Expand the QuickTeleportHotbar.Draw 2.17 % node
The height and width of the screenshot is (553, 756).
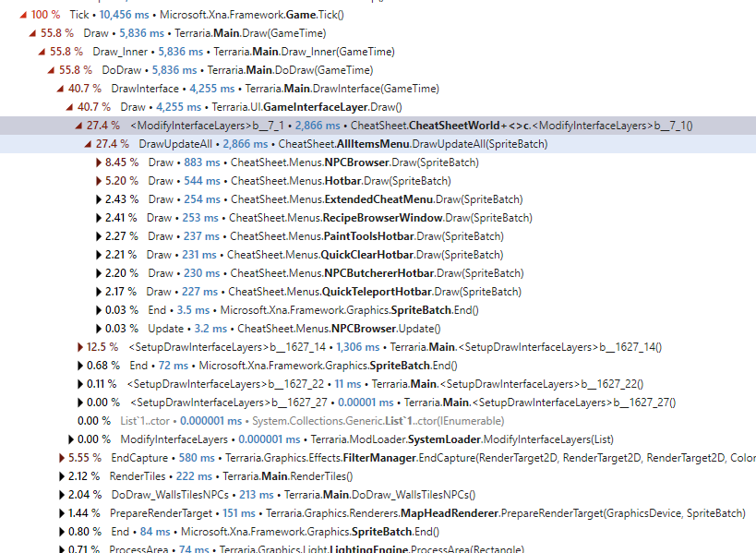[x=99, y=292]
